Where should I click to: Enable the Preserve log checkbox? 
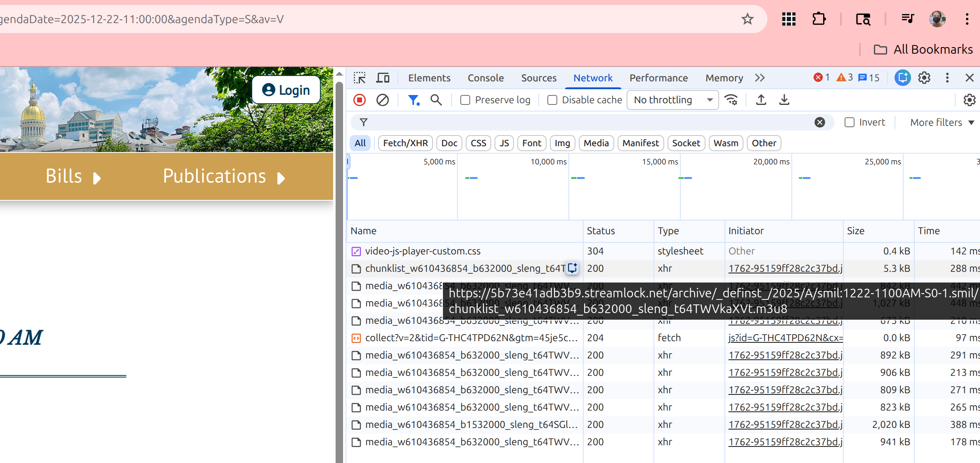click(x=465, y=100)
